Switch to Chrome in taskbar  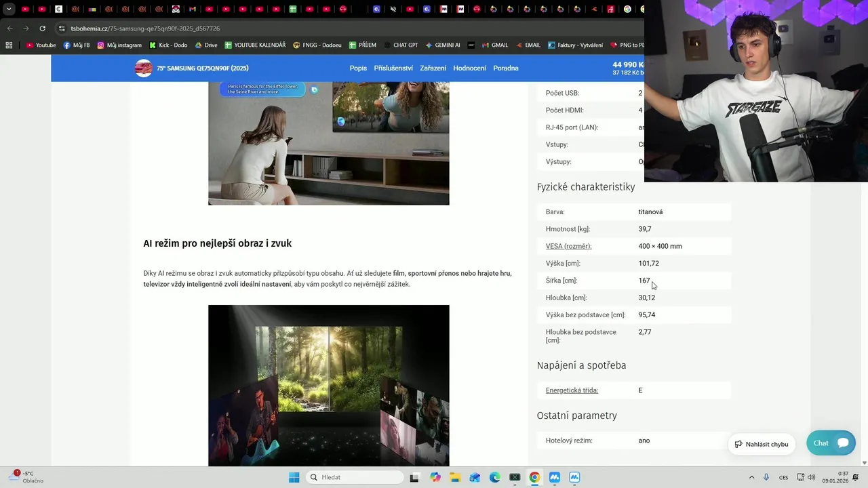(534, 477)
